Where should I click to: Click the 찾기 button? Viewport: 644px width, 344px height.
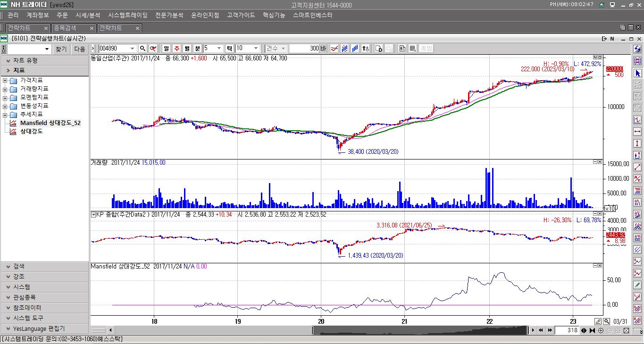coord(61,49)
